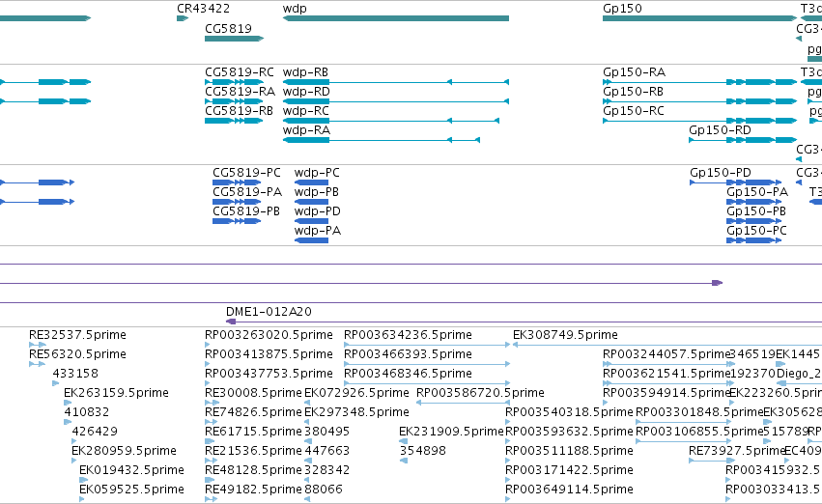Open EST RP003634236.5prime

(x=408, y=335)
